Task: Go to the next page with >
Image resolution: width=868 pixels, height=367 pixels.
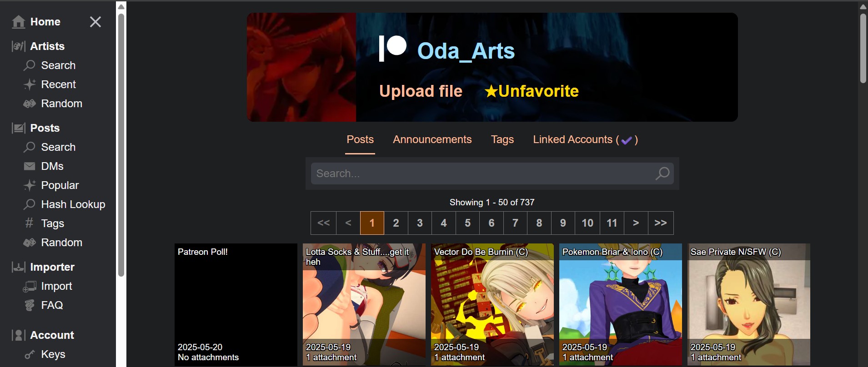Action: (x=636, y=223)
